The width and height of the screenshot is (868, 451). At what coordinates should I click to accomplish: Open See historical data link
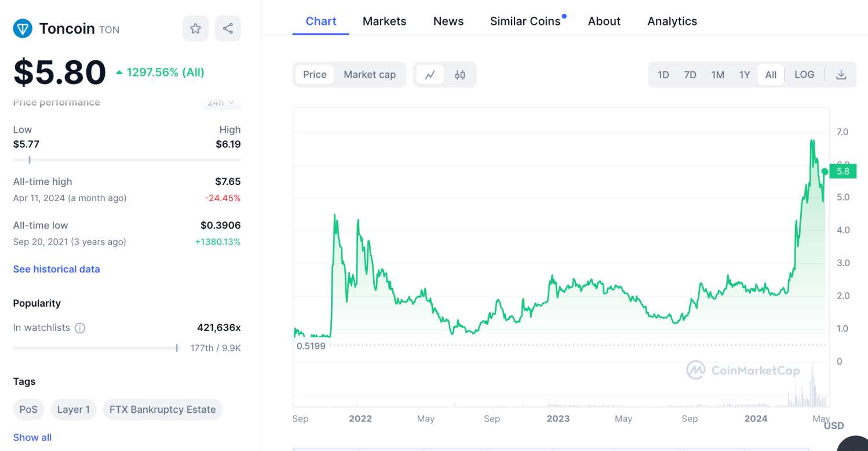56,269
